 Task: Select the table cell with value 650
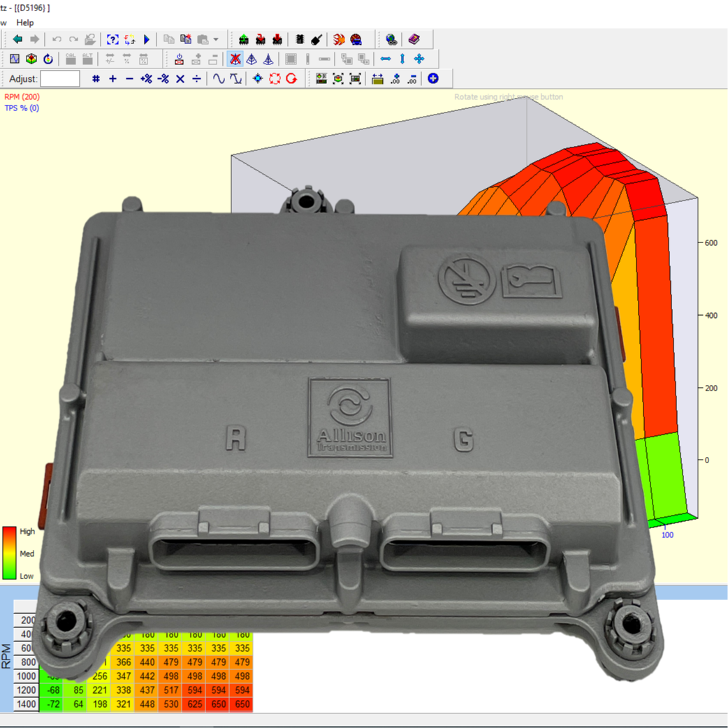point(219,704)
